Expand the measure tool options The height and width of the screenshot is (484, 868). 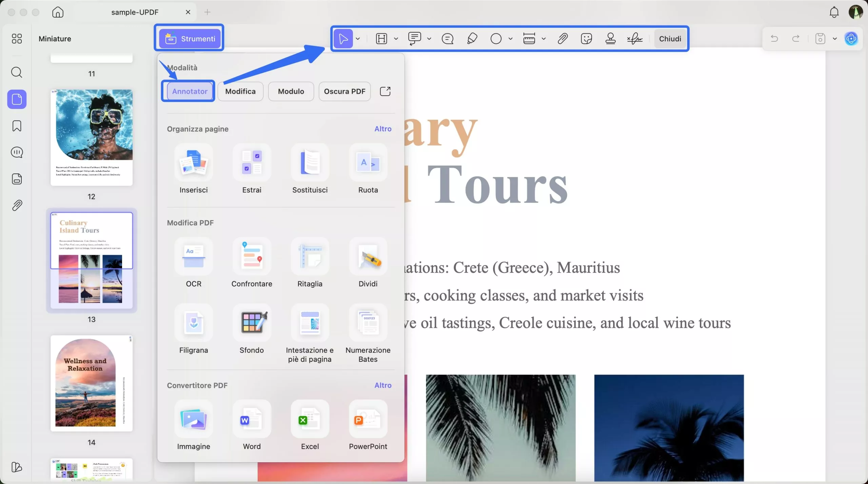[x=544, y=38]
